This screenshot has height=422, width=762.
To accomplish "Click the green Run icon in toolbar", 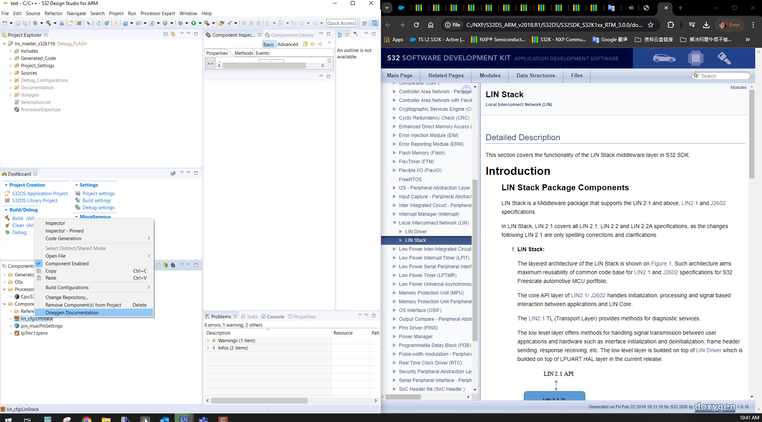I will (193, 23).
